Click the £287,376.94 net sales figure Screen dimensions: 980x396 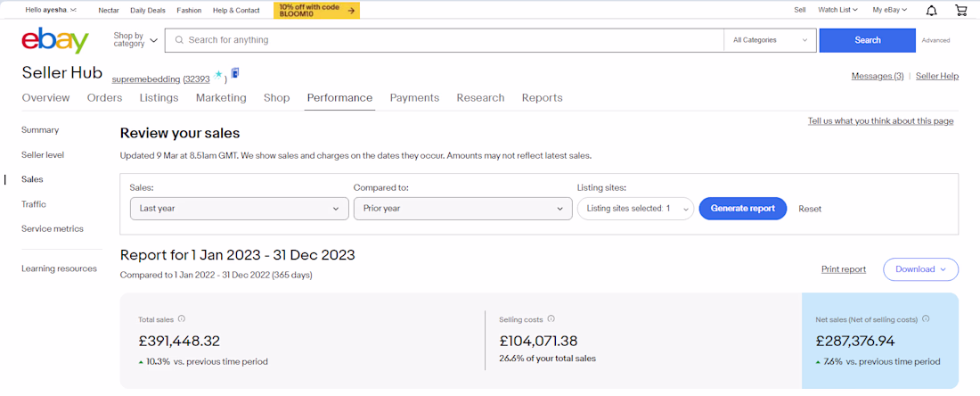click(x=855, y=341)
